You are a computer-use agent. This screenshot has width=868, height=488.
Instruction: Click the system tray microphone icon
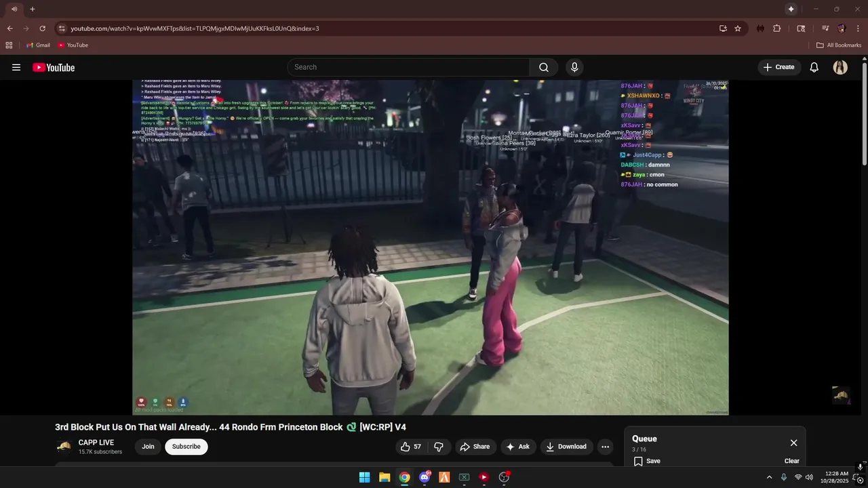click(x=783, y=477)
